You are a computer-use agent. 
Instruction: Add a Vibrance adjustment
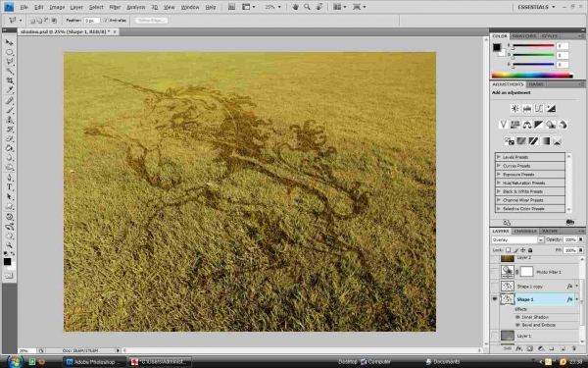pos(503,125)
